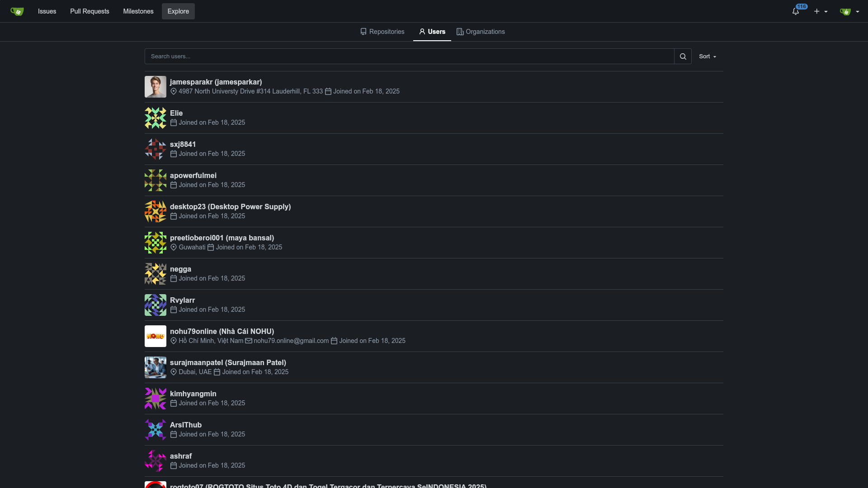Click Elie's identicon avatar
Screen dimensions: 868x488
click(x=156, y=118)
